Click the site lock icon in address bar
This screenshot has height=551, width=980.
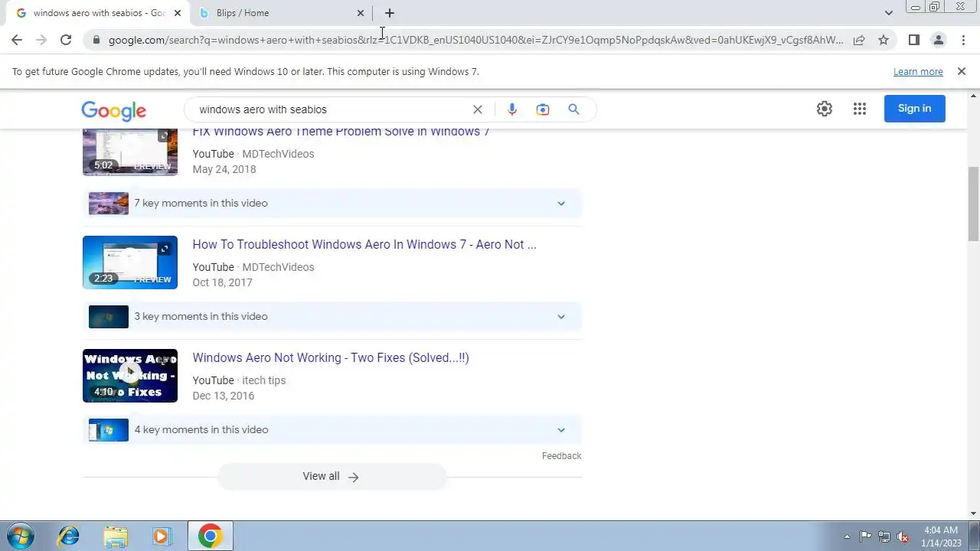point(96,41)
